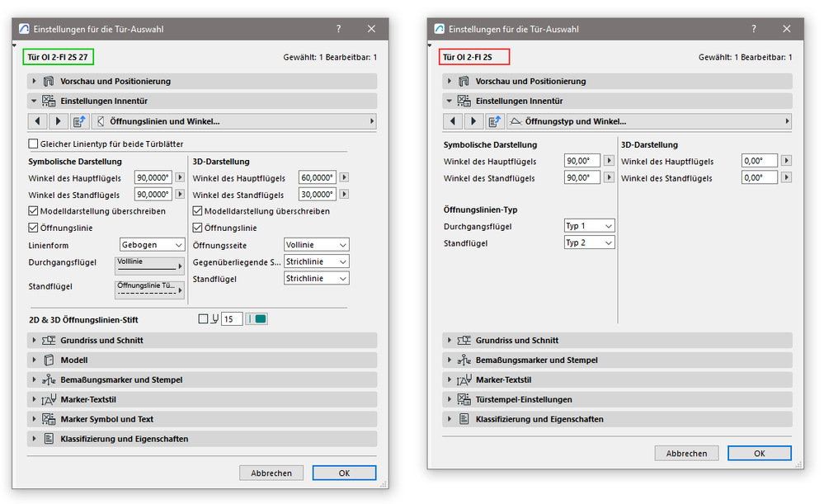Open page list icon in left dialog
The height and width of the screenshot is (504, 824).
coord(79,121)
